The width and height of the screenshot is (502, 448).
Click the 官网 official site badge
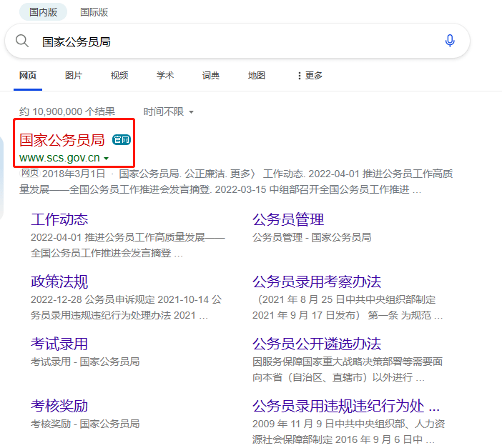coord(122,140)
